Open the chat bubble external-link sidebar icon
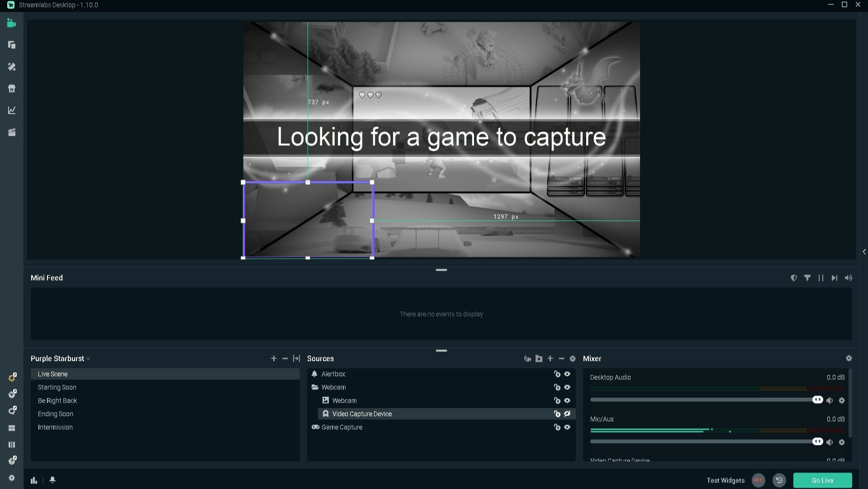The image size is (868, 489). click(13, 410)
